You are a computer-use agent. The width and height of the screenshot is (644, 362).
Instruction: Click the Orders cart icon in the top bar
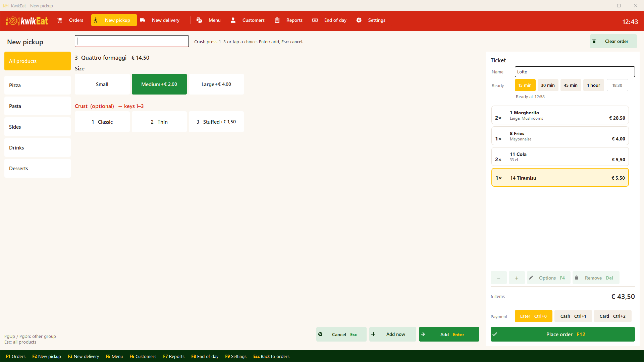pos(60,20)
